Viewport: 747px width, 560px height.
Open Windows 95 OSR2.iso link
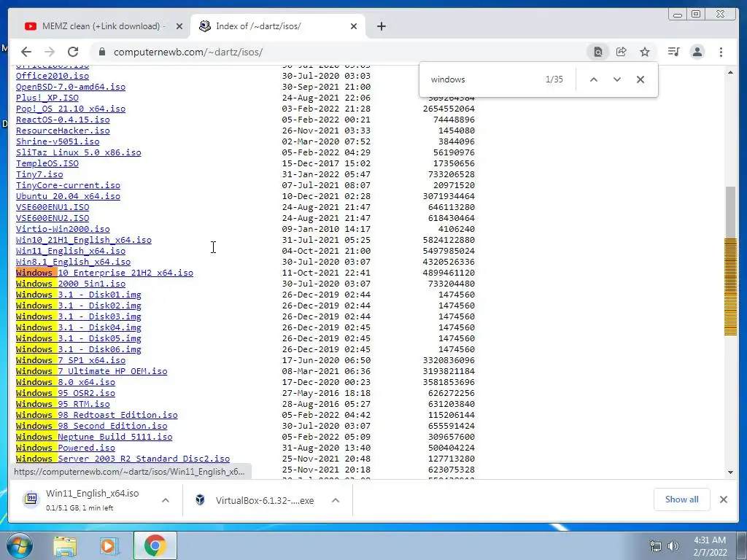click(x=66, y=393)
